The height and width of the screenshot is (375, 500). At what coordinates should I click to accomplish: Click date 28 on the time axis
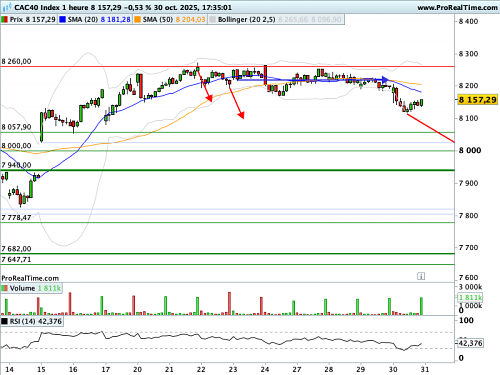(329, 369)
